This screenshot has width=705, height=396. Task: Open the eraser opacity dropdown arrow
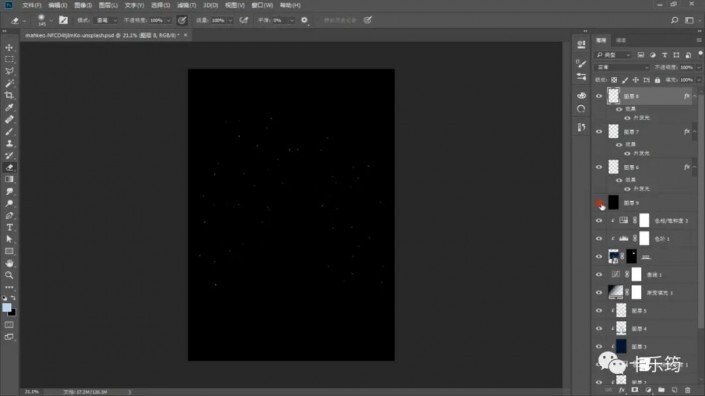point(169,20)
